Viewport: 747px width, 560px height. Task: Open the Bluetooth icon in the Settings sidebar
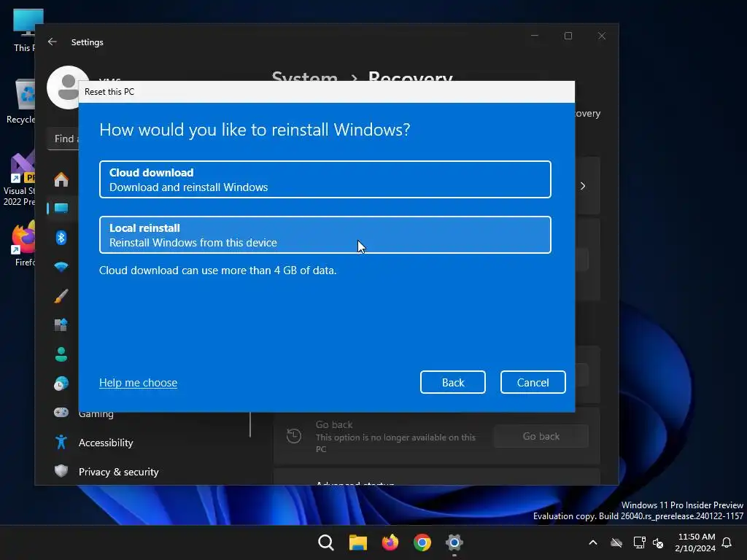pos(61,237)
